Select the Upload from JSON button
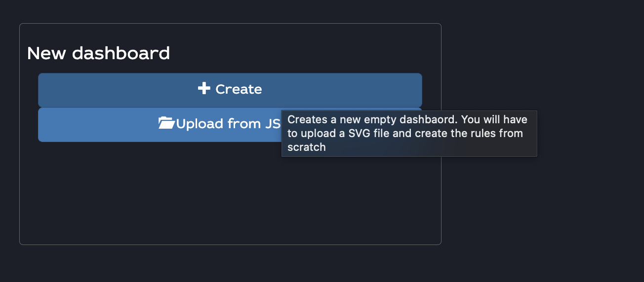 pos(160,125)
